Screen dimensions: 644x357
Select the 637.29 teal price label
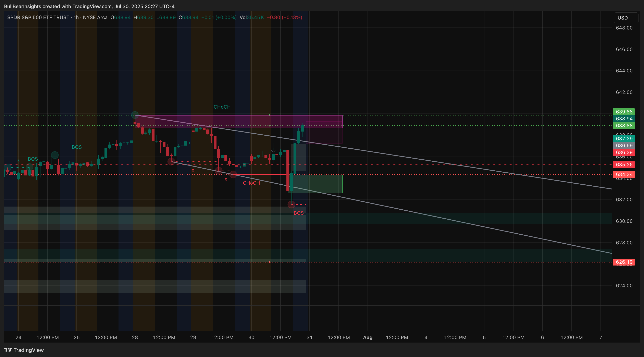[624, 138]
